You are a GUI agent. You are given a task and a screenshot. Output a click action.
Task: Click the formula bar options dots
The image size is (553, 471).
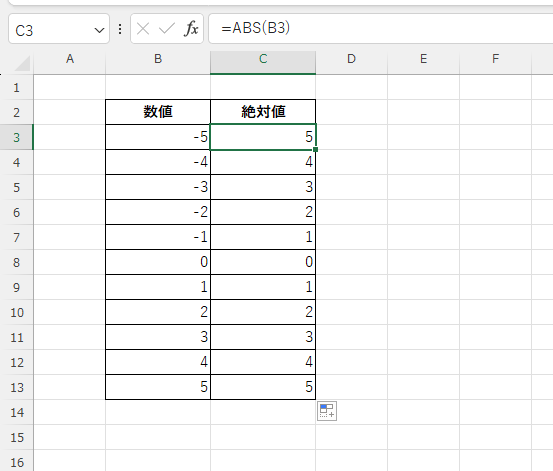pos(120,29)
